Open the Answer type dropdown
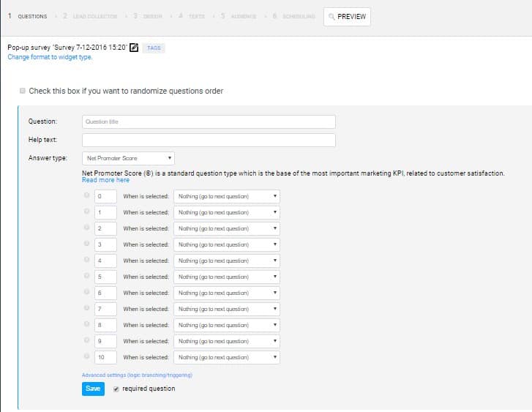 128,158
